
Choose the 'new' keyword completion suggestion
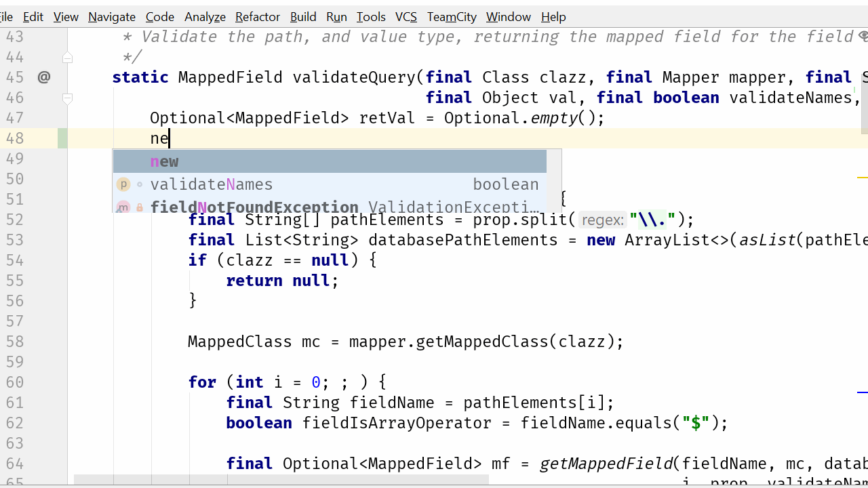(x=330, y=161)
